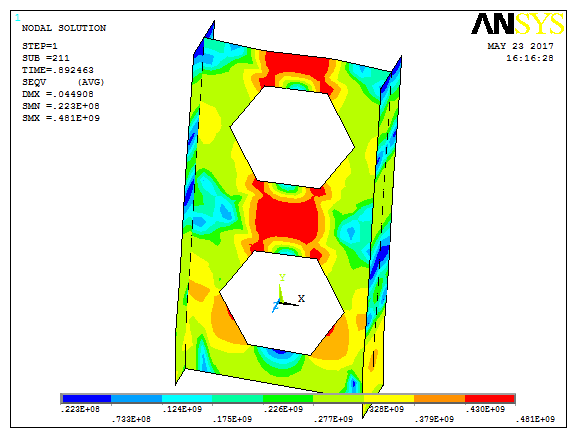The image size is (584, 438).
Task: Click the TIME=.892463 value
Action: tap(58, 70)
